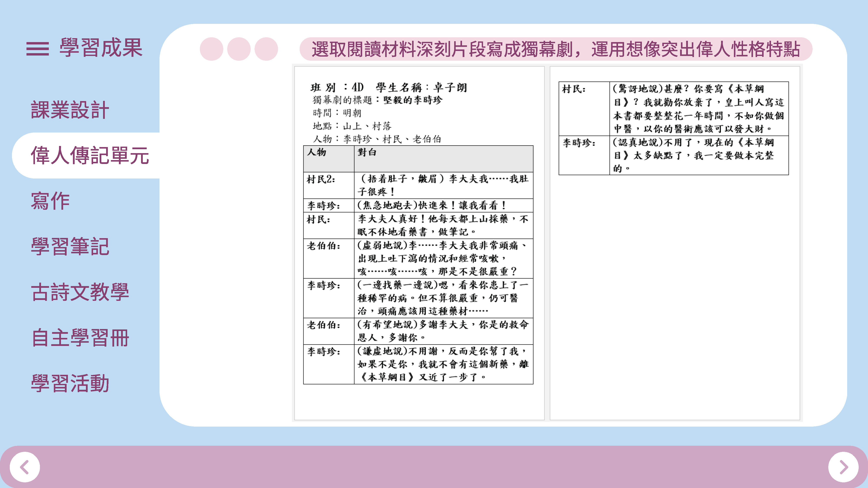
Task: Click the third pink circle
Action: [x=266, y=49]
